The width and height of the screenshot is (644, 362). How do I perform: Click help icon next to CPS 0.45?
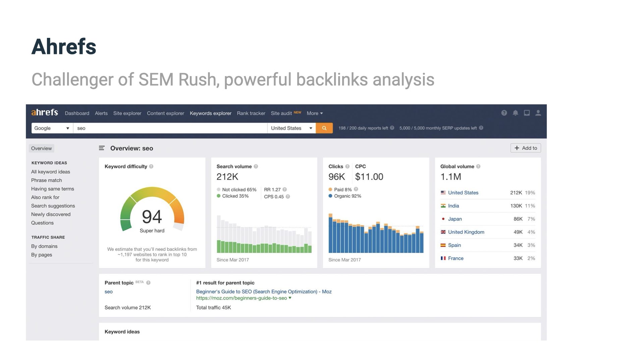[288, 197]
